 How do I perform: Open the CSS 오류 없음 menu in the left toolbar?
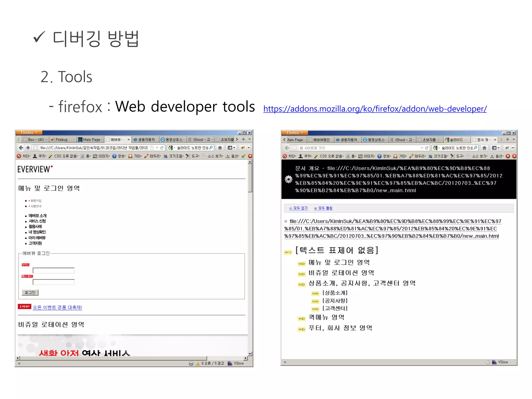tap(63, 156)
